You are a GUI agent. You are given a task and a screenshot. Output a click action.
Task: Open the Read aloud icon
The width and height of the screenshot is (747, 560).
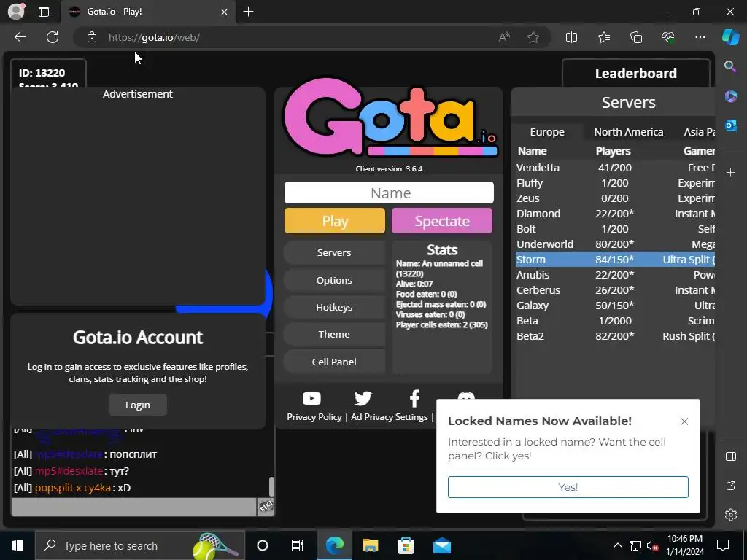pos(504,37)
